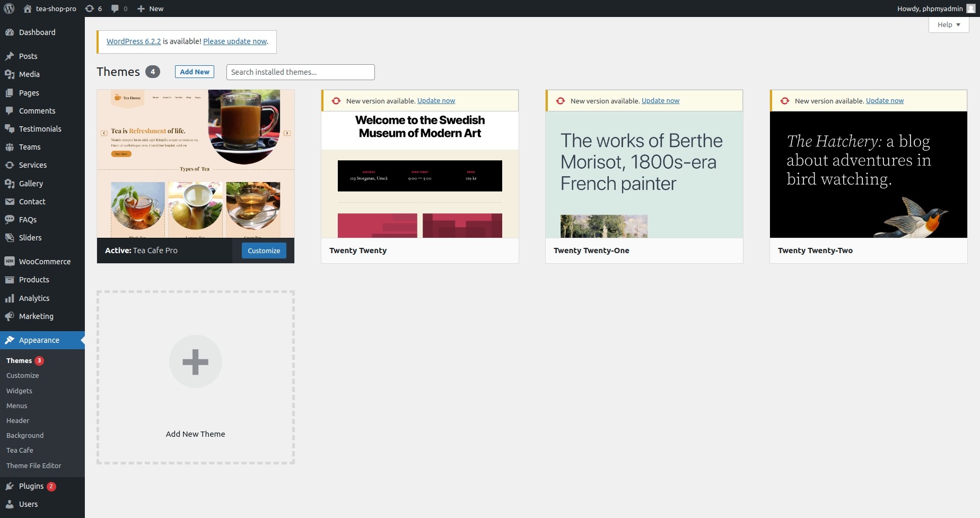Open the Themes submenu item
Image resolution: width=980 pixels, height=518 pixels.
pyautogui.click(x=19, y=360)
